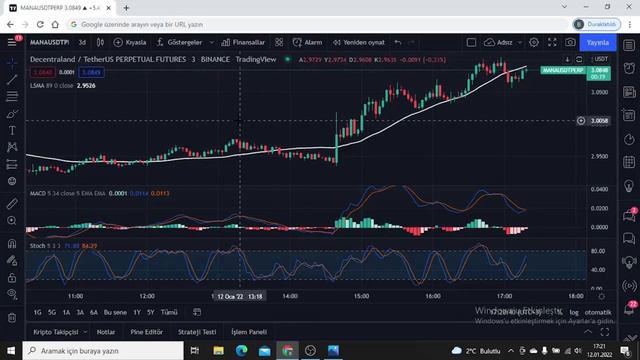
Task: Select the Tümü date range
Action: coord(169,312)
